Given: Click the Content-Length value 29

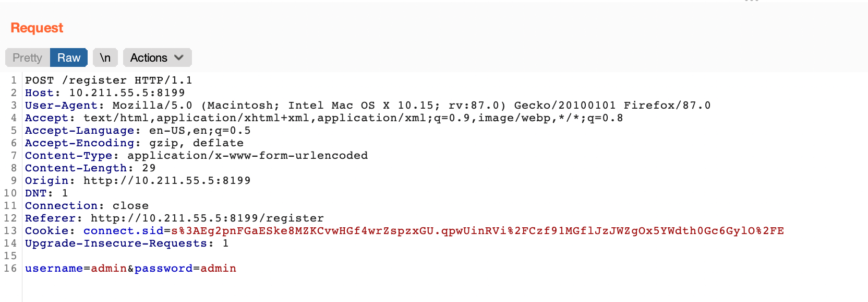Looking at the screenshot, I should click(x=149, y=168).
